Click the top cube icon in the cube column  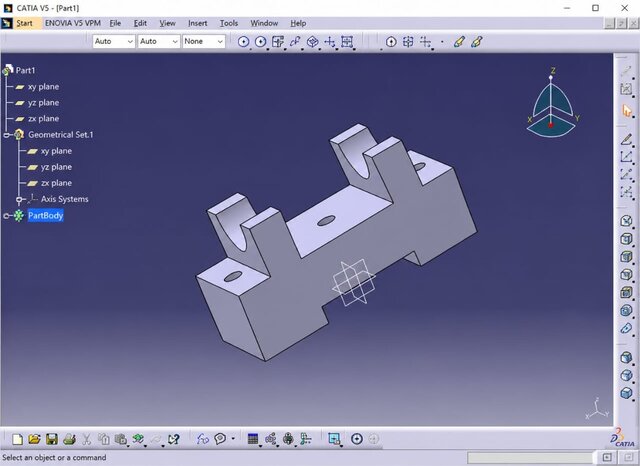pos(627,221)
